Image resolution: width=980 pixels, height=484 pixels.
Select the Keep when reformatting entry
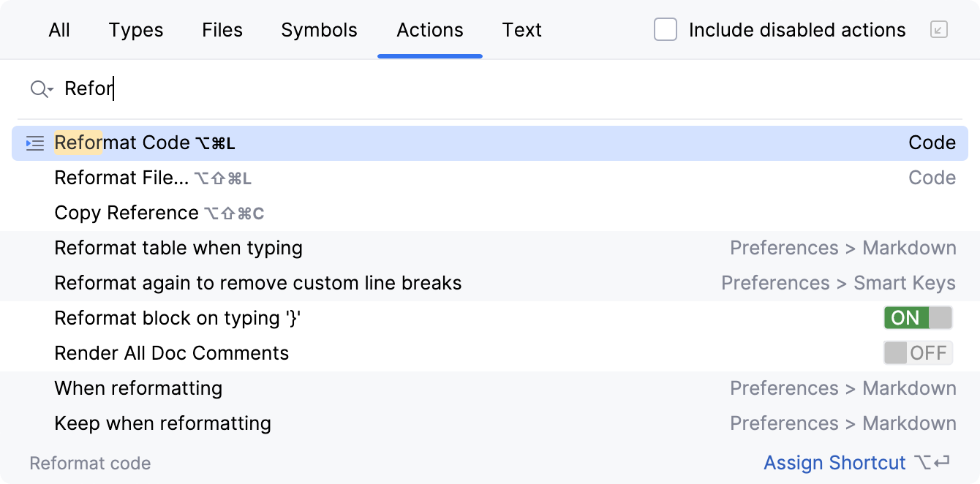click(x=162, y=423)
